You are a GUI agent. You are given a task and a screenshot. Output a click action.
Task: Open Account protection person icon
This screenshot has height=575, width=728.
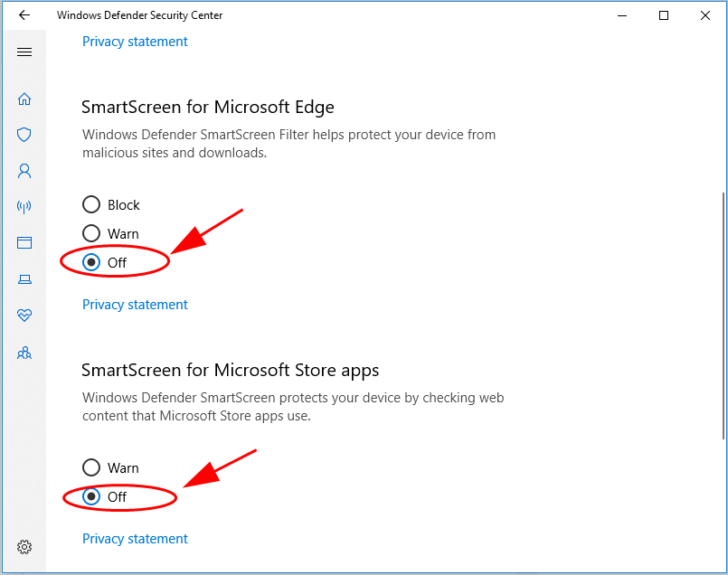pyautogui.click(x=24, y=170)
